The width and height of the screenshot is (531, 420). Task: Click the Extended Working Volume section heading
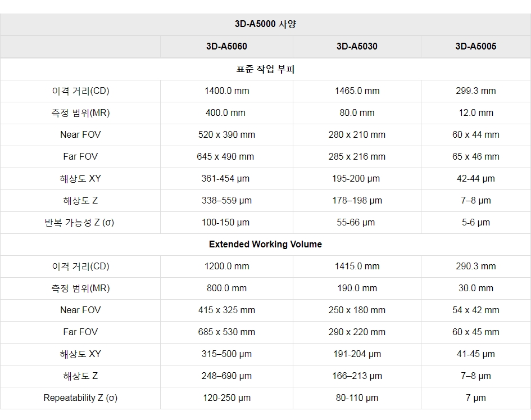(265, 245)
